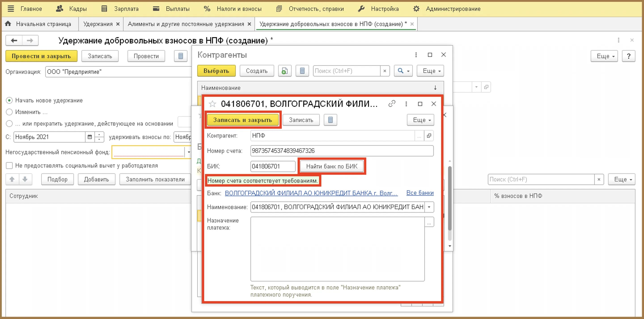Image resolution: width=644 pixels, height=319 pixels.
Task: Expand Еще menu in bank account dialog
Action: point(420,120)
